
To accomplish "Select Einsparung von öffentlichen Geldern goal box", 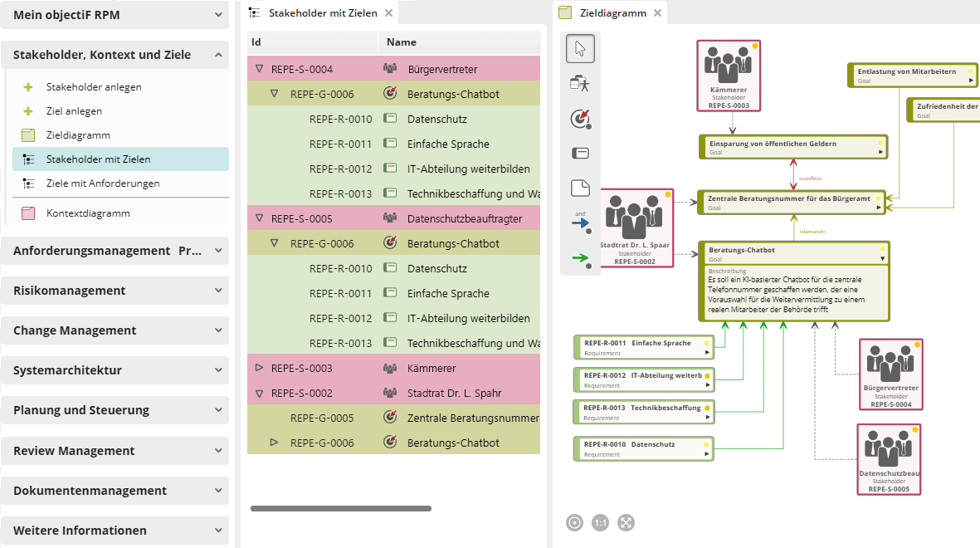I will click(792, 147).
